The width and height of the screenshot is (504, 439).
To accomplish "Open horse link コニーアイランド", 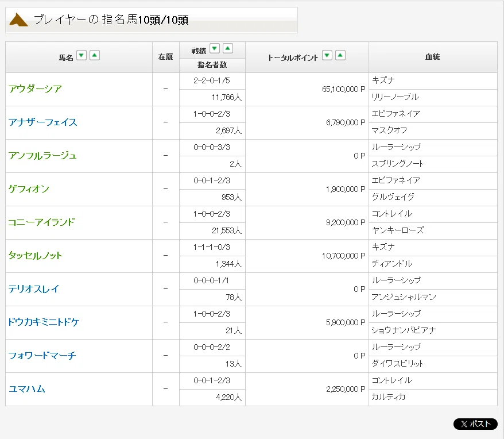I will 41,222.
